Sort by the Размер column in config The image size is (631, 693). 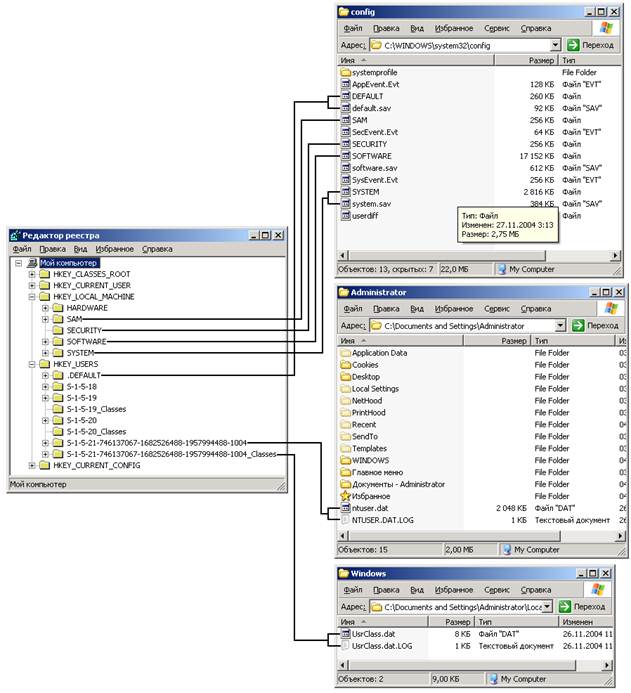[525, 60]
